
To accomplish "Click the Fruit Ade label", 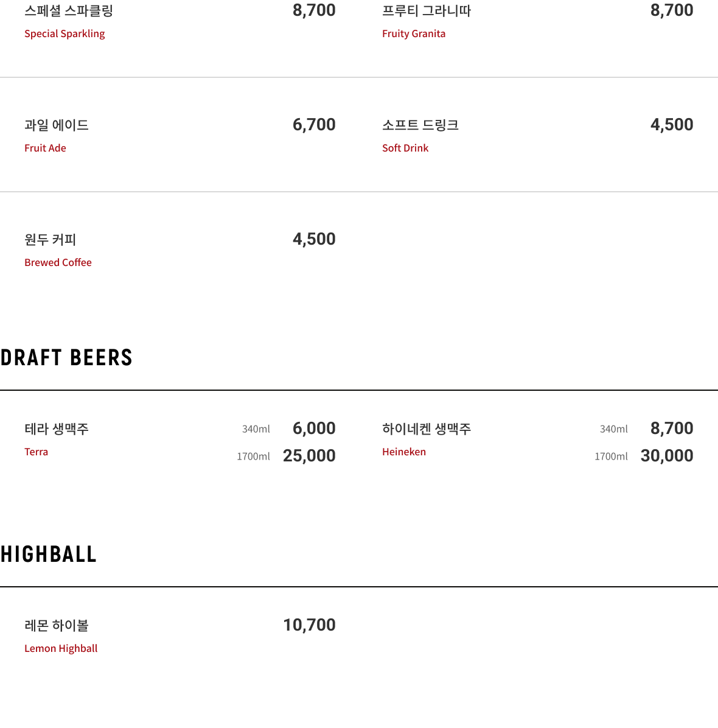I will point(45,148).
